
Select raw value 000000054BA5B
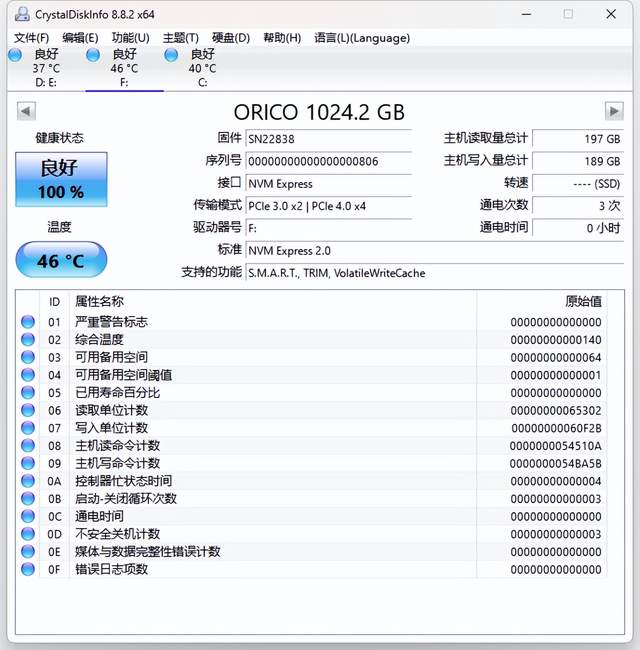pyautogui.click(x=555, y=463)
